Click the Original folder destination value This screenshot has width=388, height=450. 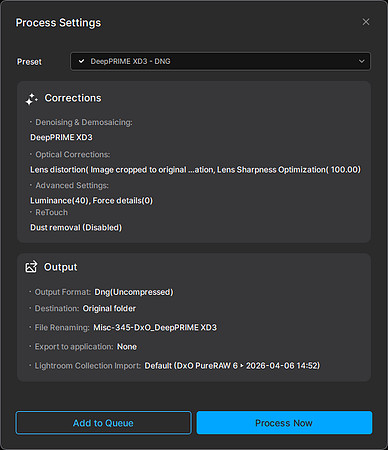[109, 309]
